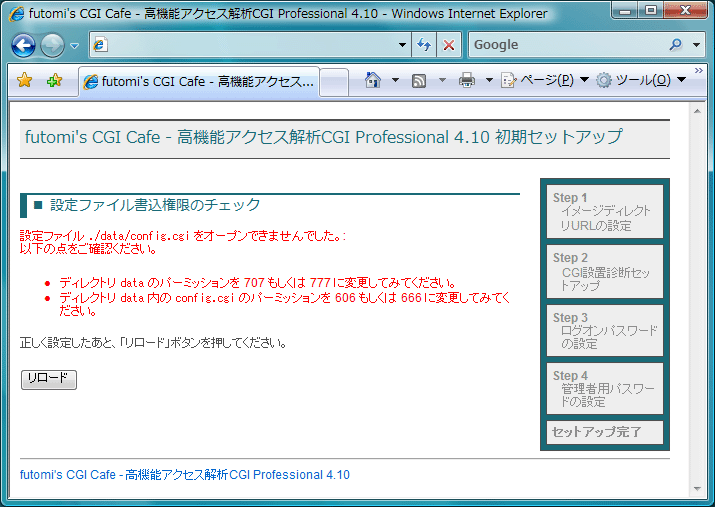This screenshot has width=715, height=507.
Task: Click the RSS feeds icon
Action: [x=419, y=81]
